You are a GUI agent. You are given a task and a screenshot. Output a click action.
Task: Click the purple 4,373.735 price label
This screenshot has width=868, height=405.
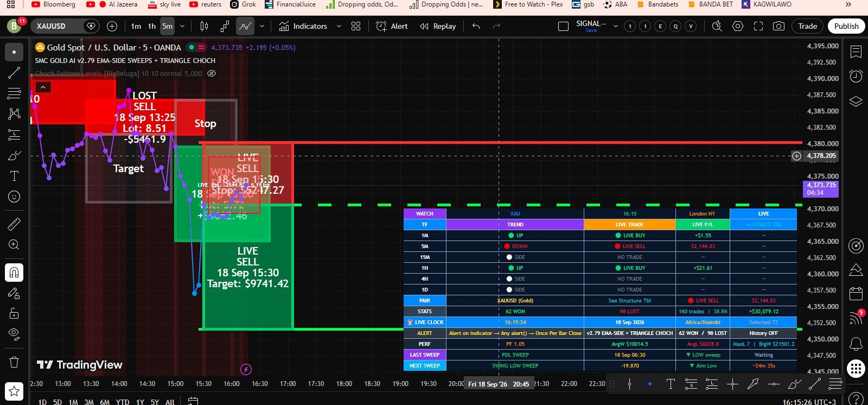coord(821,188)
